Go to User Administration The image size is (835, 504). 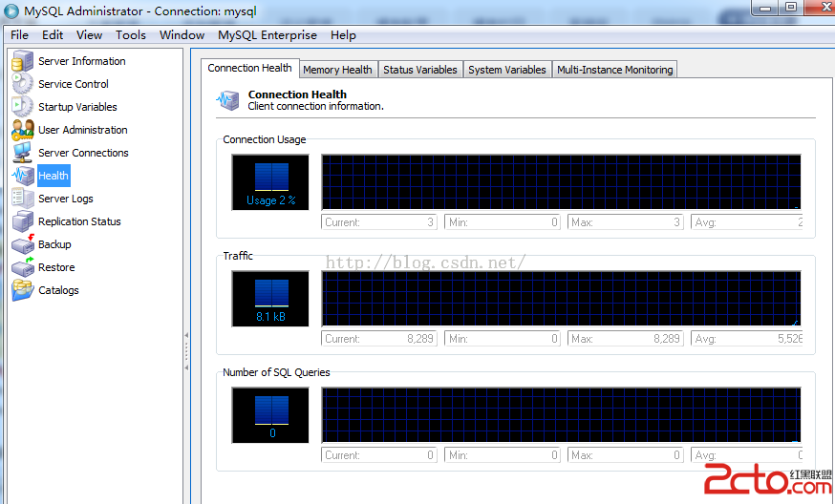click(83, 130)
